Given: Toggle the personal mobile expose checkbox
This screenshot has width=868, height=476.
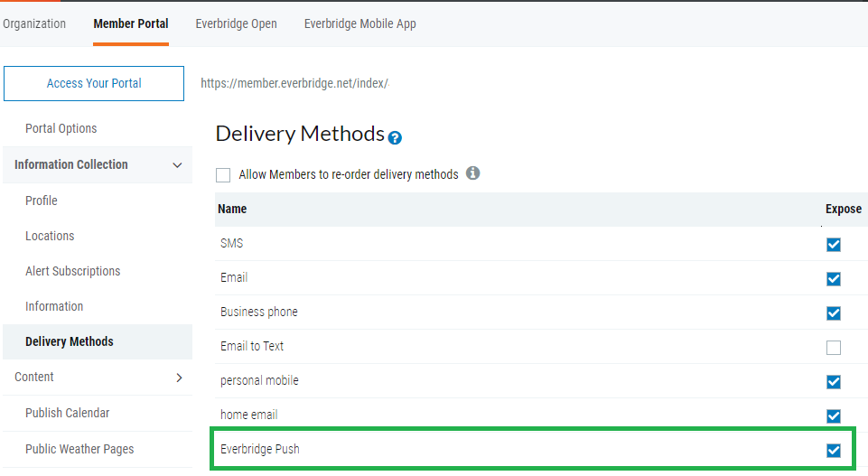Looking at the screenshot, I should click(833, 382).
